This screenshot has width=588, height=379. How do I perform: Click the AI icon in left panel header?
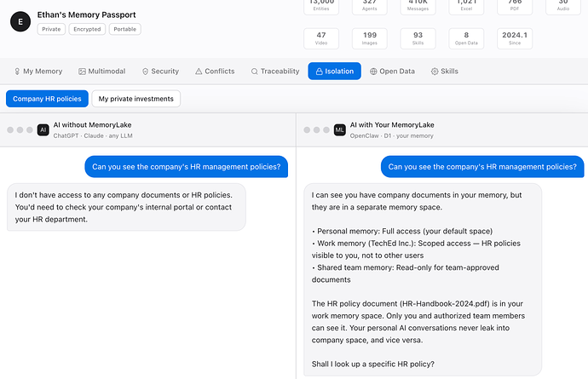(x=43, y=129)
